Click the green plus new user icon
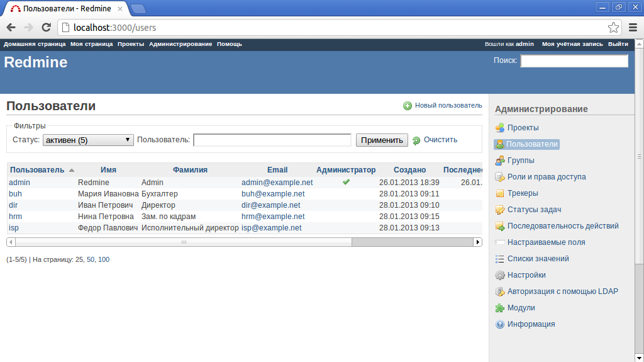This screenshot has width=644, height=362. [408, 106]
